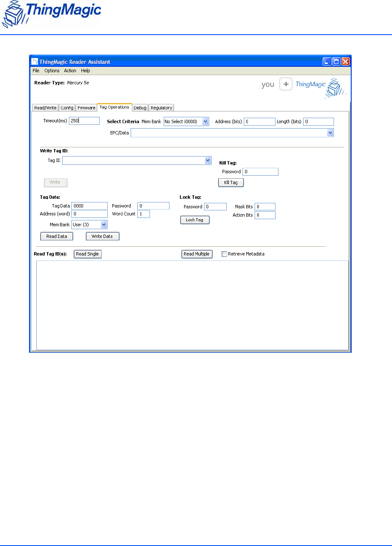Click the Kill Tag password field
Screen dimensions: 392x546
260,172
